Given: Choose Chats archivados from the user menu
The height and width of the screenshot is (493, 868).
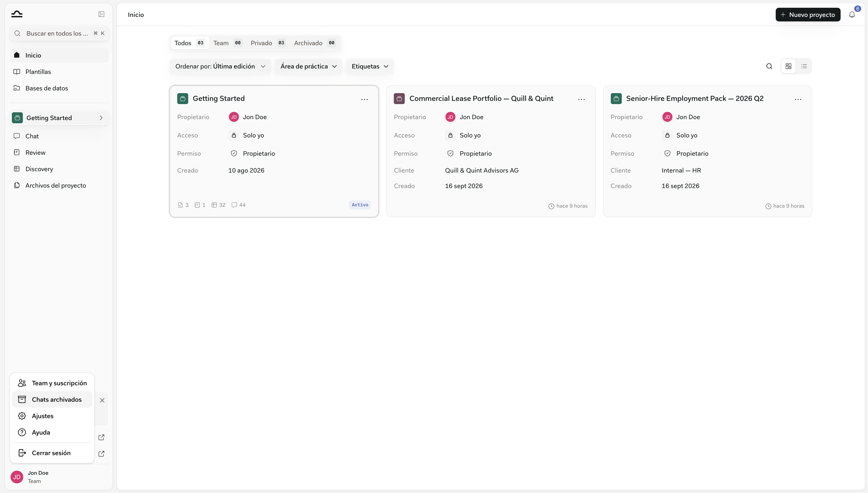Looking at the screenshot, I should tap(52, 400).
